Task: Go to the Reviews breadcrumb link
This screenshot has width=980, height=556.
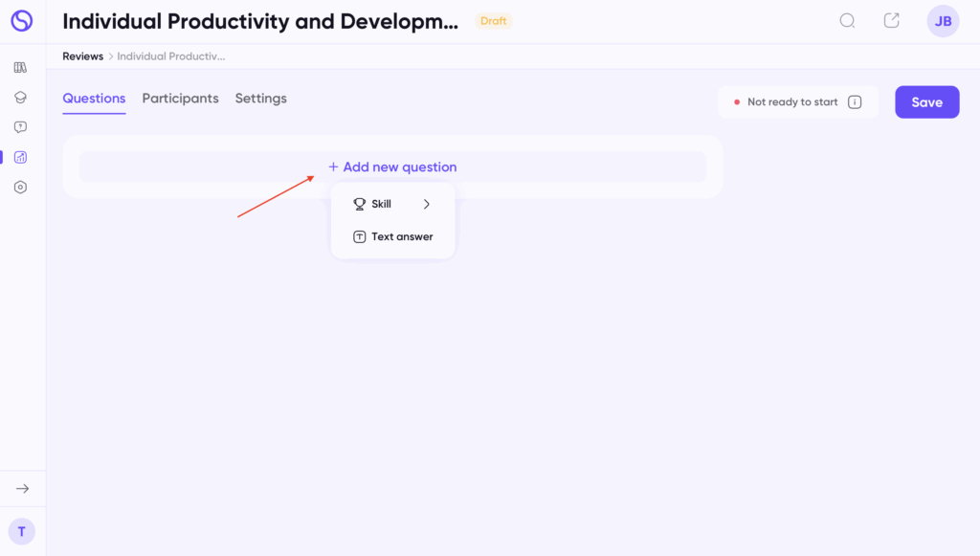Action: click(x=82, y=56)
